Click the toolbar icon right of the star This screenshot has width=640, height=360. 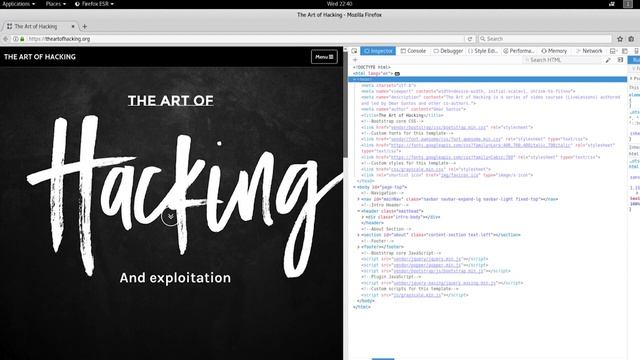[631, 39]
